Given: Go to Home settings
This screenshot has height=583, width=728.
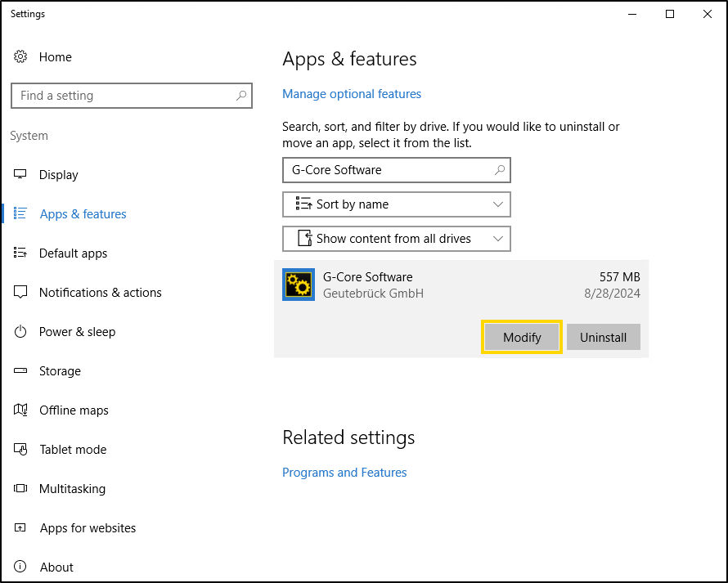Looking at the screenshot, I should pos(56,57).
